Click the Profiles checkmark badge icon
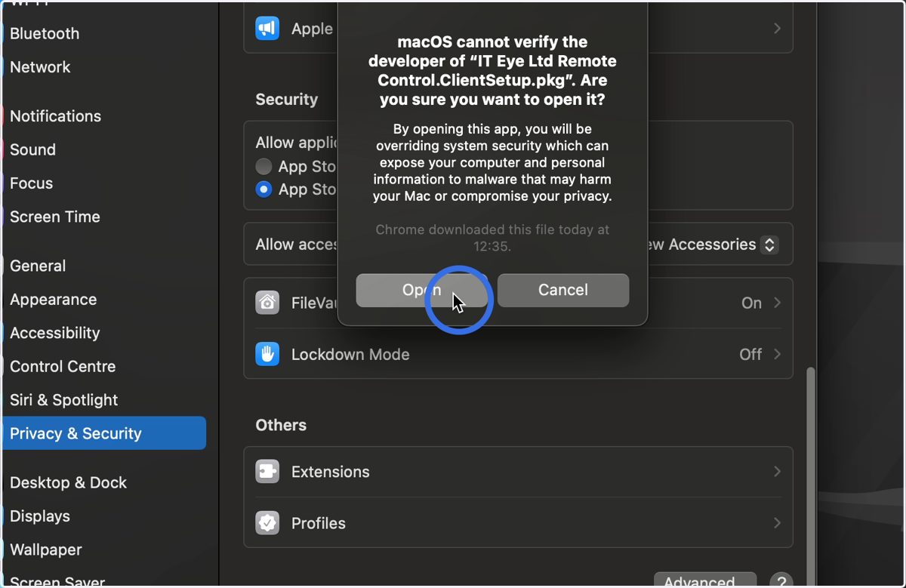Viewport: 906px width, 588px height. 267,523
